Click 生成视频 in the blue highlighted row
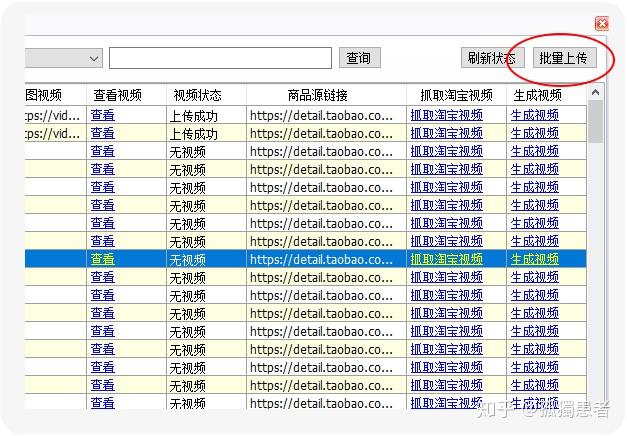 [534, 259]
